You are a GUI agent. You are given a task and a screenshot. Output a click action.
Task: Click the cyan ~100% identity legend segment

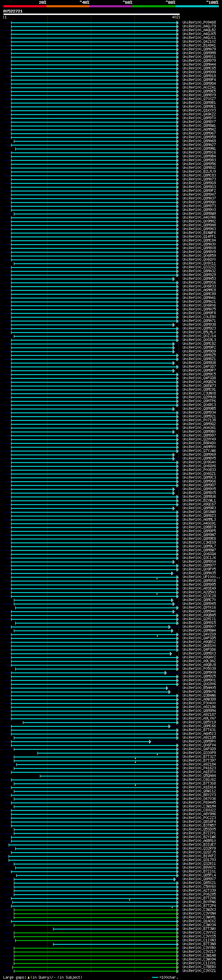(x=197, y=6)
